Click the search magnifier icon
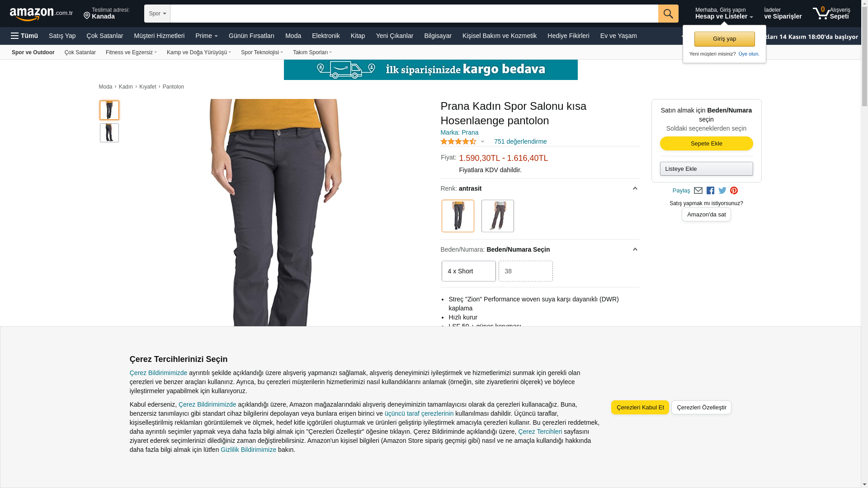 click(668, 14)
